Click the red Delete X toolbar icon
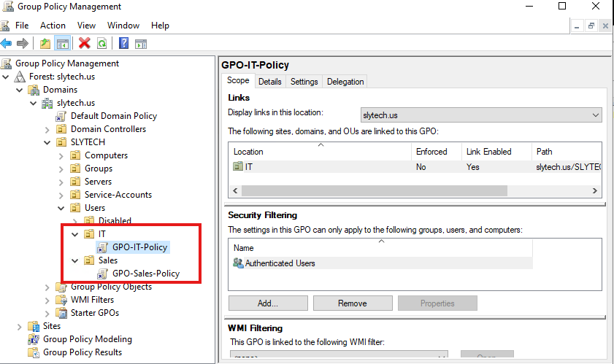This screenshot has width=614, height=364. click(x=84, y=43)
